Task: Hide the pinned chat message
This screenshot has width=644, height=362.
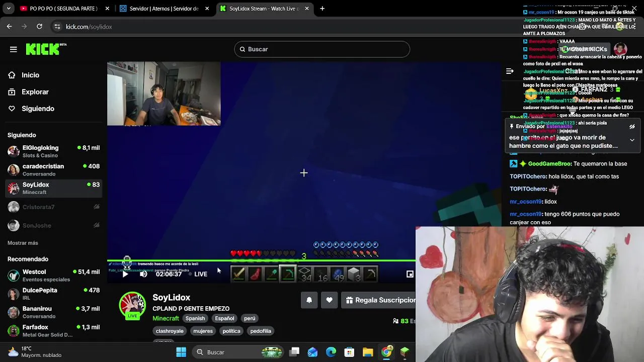Action: click(632, 127)
